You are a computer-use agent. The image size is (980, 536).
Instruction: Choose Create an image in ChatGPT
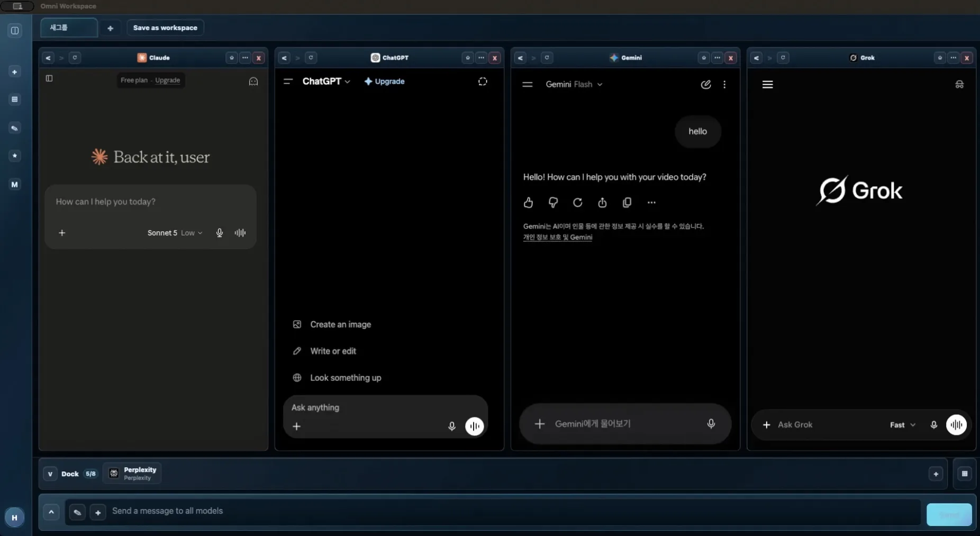point(332,324)
